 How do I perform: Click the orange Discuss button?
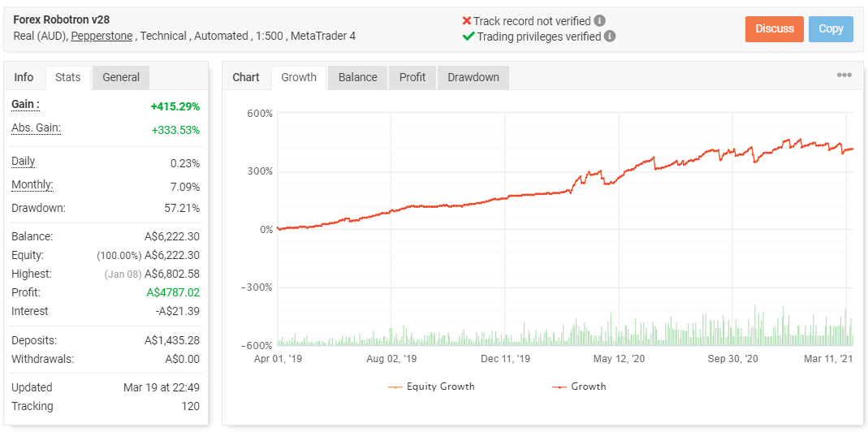[775, 28]
